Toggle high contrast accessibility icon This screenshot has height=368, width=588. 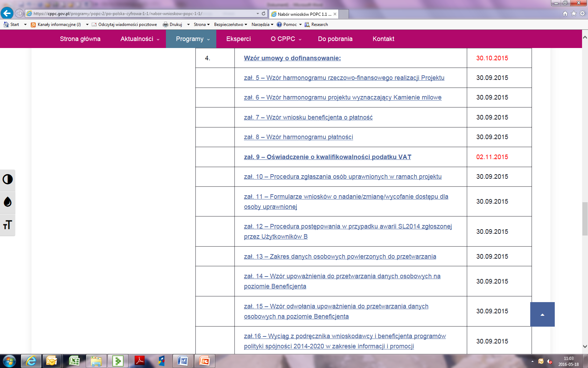pyautogui.click(x=7, y=179)
